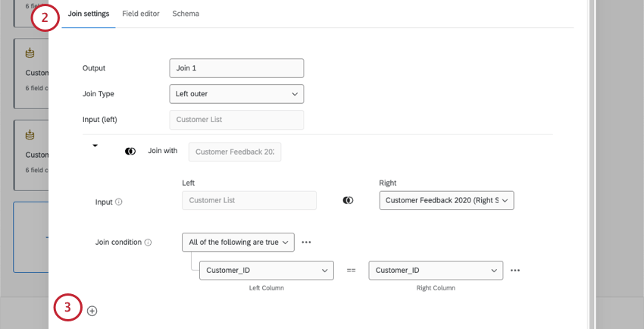The image size is (644, 329).
Task: Open the Join Type dropdown showing Left outer
Action: point(236,94)
